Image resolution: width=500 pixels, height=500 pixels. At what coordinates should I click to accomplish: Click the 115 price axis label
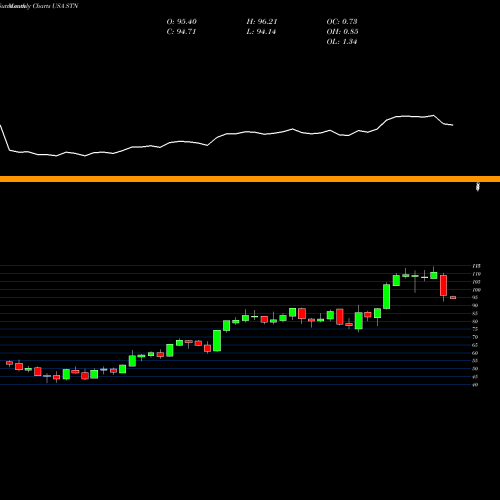[x=476, y=266]
